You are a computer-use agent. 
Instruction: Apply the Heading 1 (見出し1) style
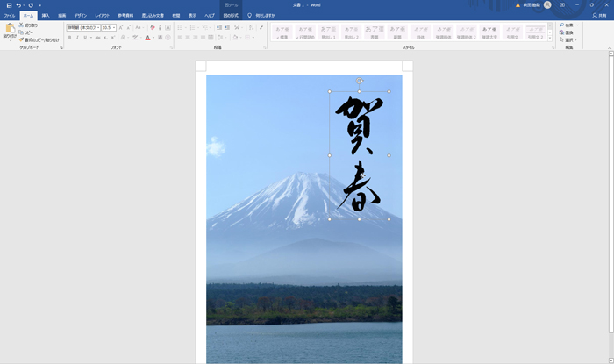[x=329, y=32]
